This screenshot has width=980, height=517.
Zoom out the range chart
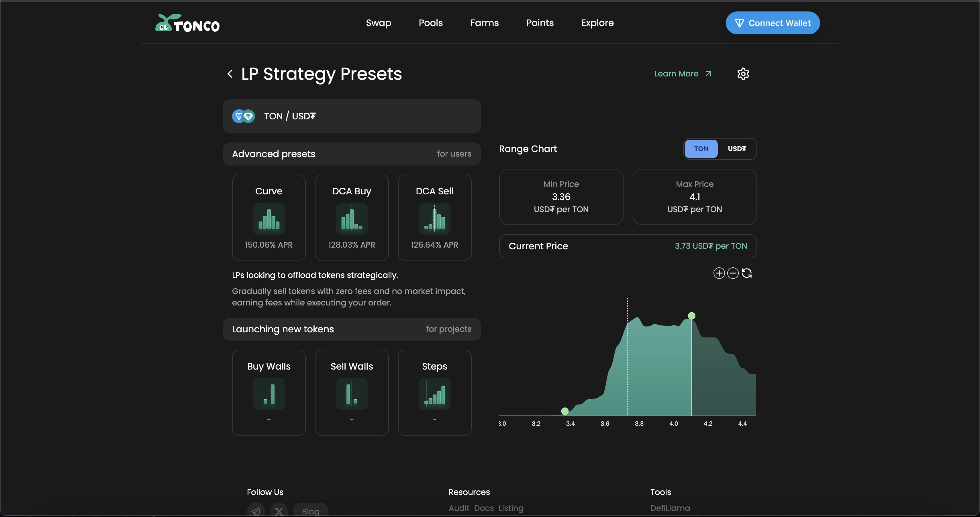(x=733, y=273)
